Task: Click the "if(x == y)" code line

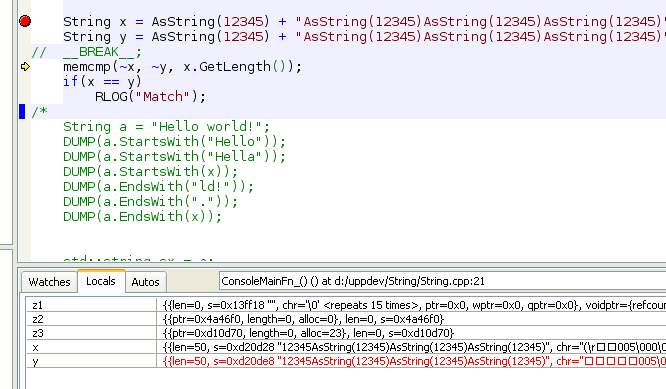Action: click(102, 82)
